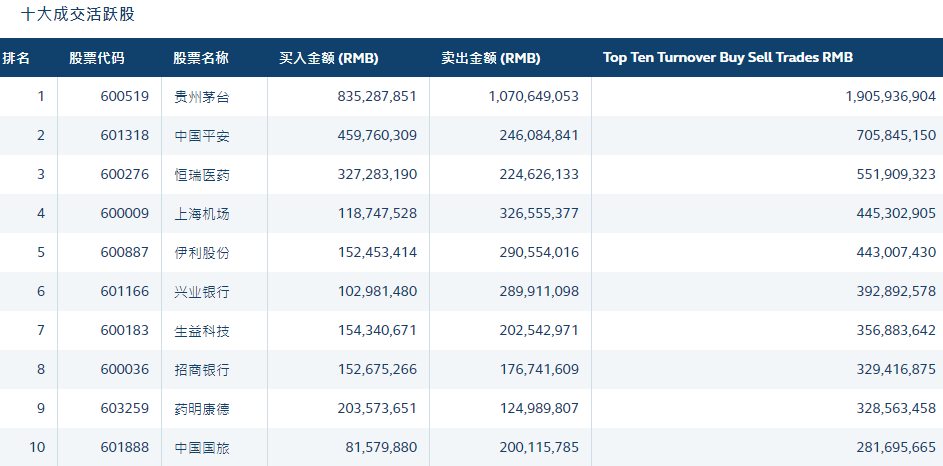Screen dimensions: 943x466
Task: Select stock code 603259
Action: pyautogui.click(x=124, y=408)
